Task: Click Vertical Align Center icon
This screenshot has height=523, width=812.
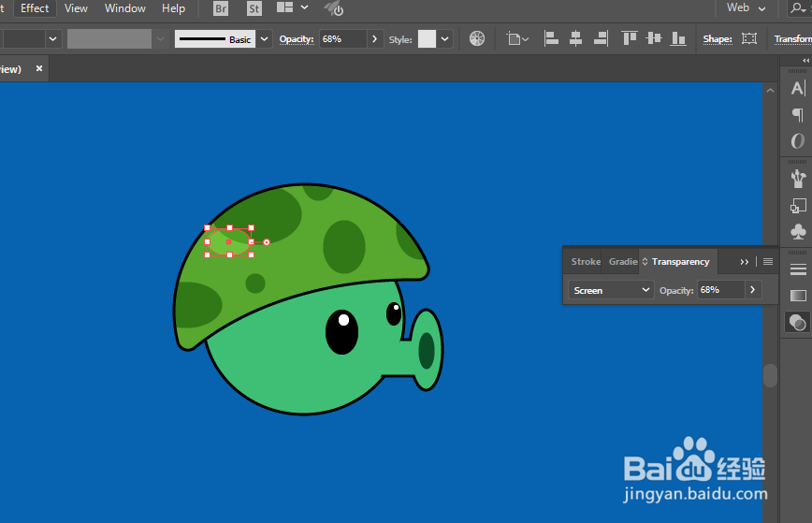Action: pyautogui.click(x=654, y=38)
